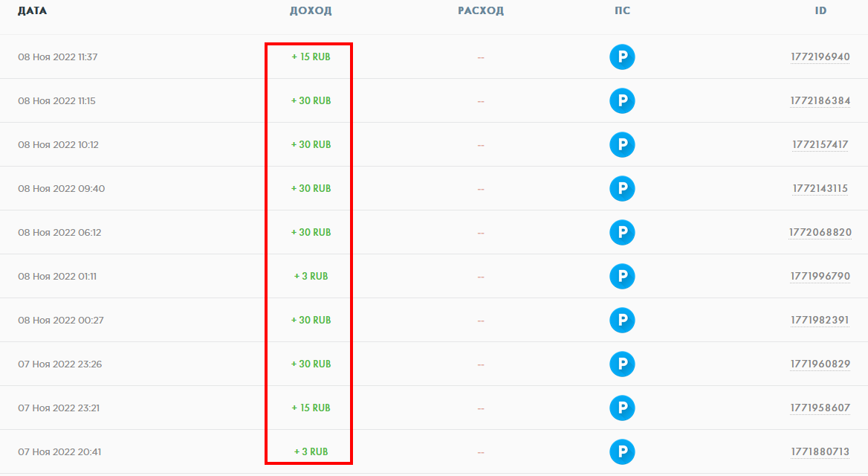Open transaction ID 1772186384

pos(820,101)
